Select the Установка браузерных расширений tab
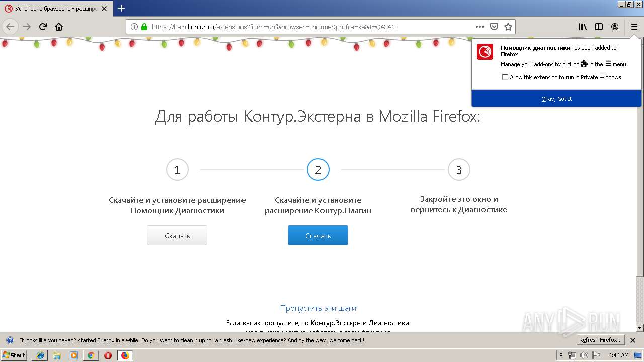The image size is (644, 362). coord(56,9)
